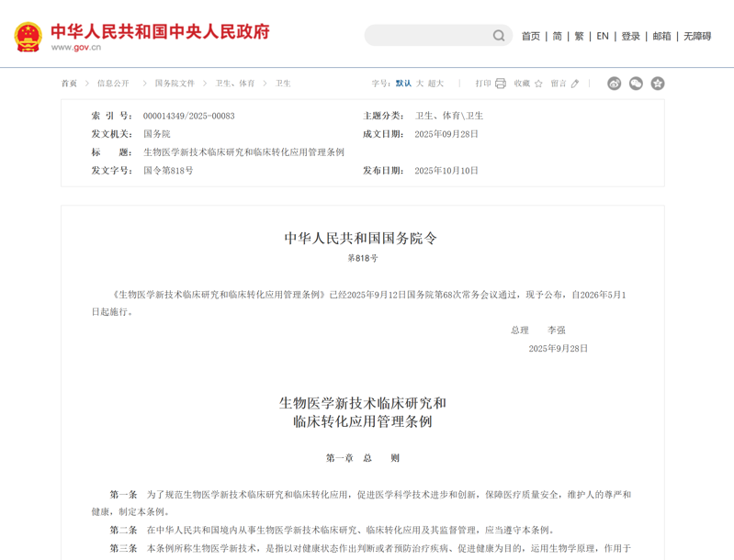This screenshot has height=560, width=734.
Task: Switch font size to 大
Action: click(420, 84)
